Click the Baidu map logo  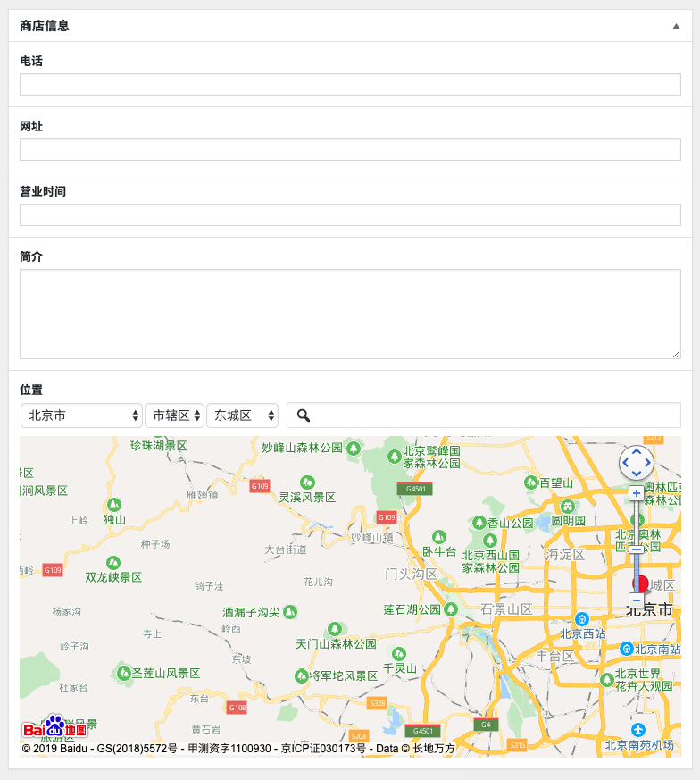pyautogui.click(x=54, y=727)
